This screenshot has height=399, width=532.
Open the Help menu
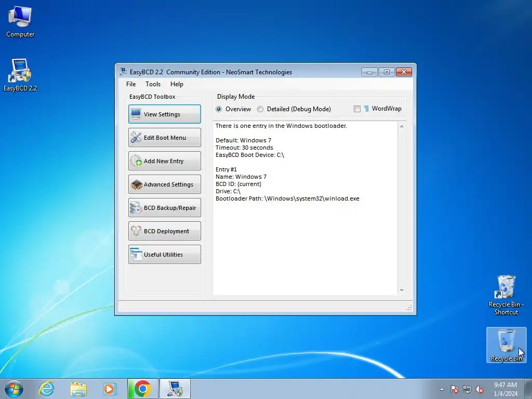(177, 84)
